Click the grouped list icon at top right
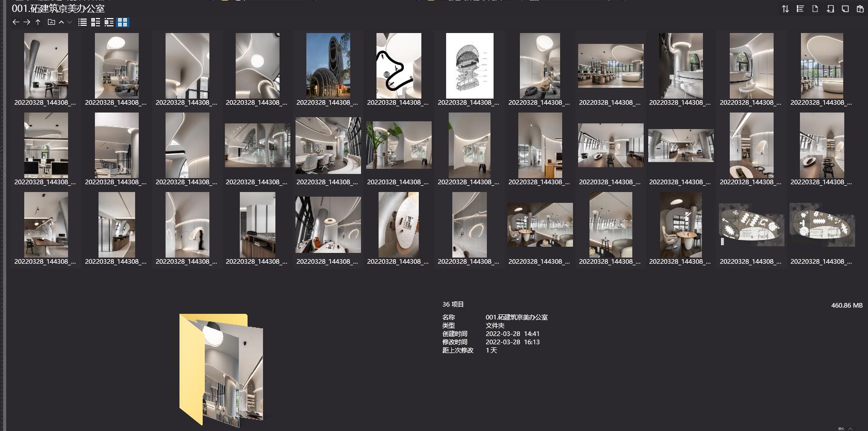This screenshot has width=868, height=431. [800, 9]
